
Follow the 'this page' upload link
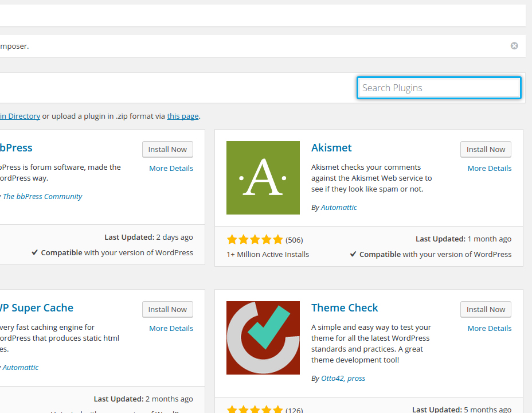click(x=182, y=116)
